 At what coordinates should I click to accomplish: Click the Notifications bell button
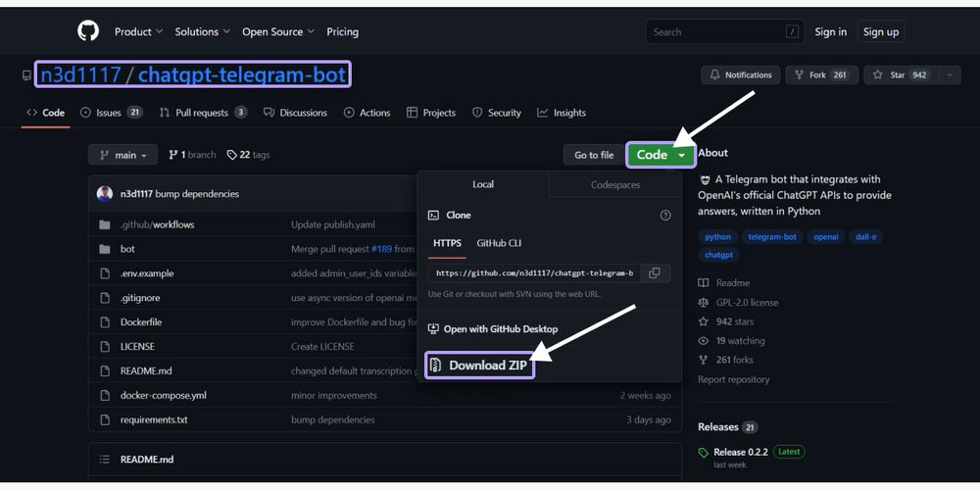click(740, 75)
